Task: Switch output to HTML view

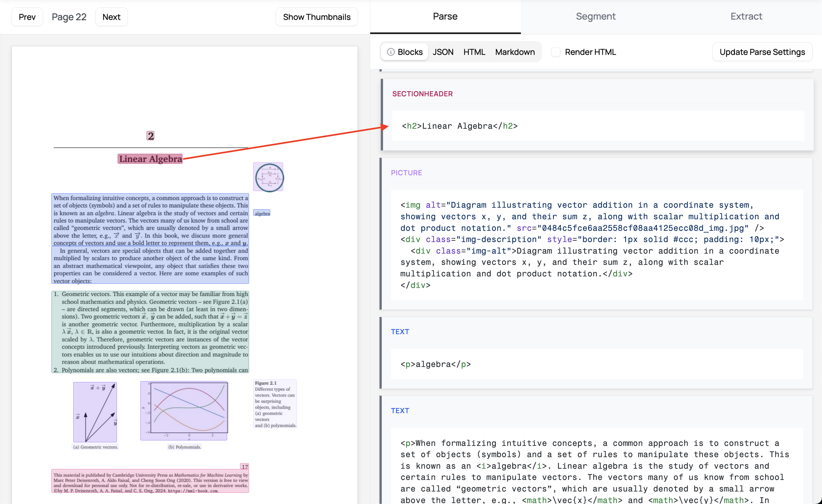Action: (x=474, y=52)
